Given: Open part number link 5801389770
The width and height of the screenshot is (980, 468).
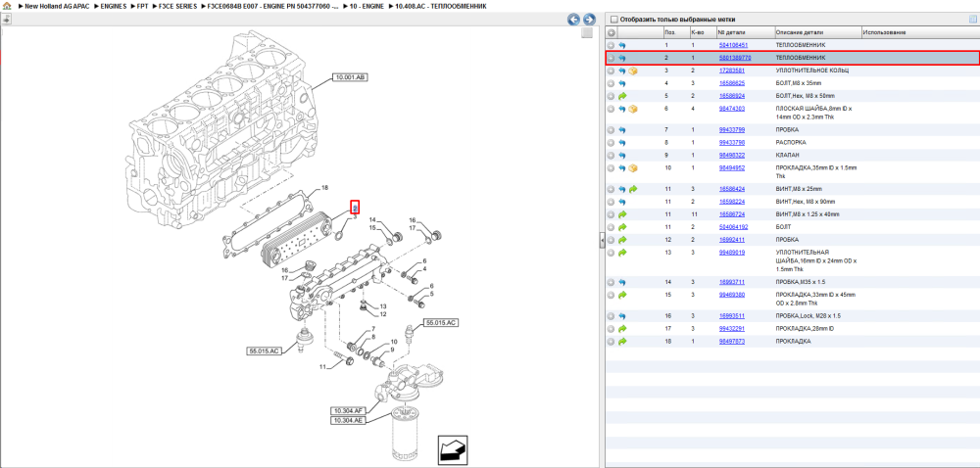Looking at the screenshot, I should (x=735, y=58).
